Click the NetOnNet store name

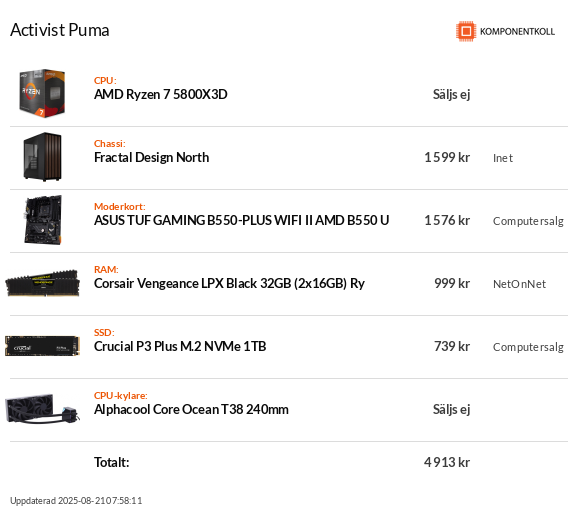[519, 284]
